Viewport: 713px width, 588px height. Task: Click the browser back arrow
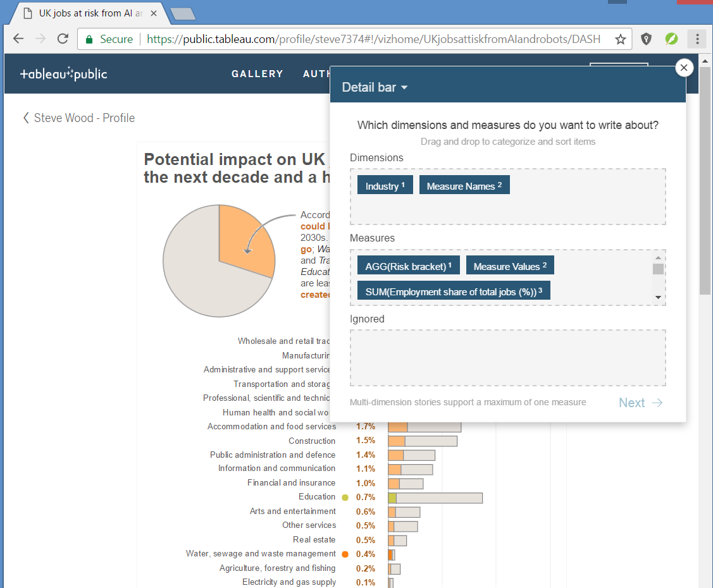(x=18, y=39)
